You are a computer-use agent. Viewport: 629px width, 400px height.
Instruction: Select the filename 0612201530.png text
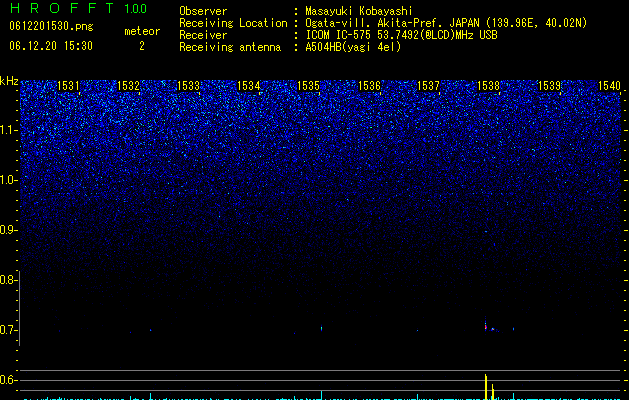[51, 27]
